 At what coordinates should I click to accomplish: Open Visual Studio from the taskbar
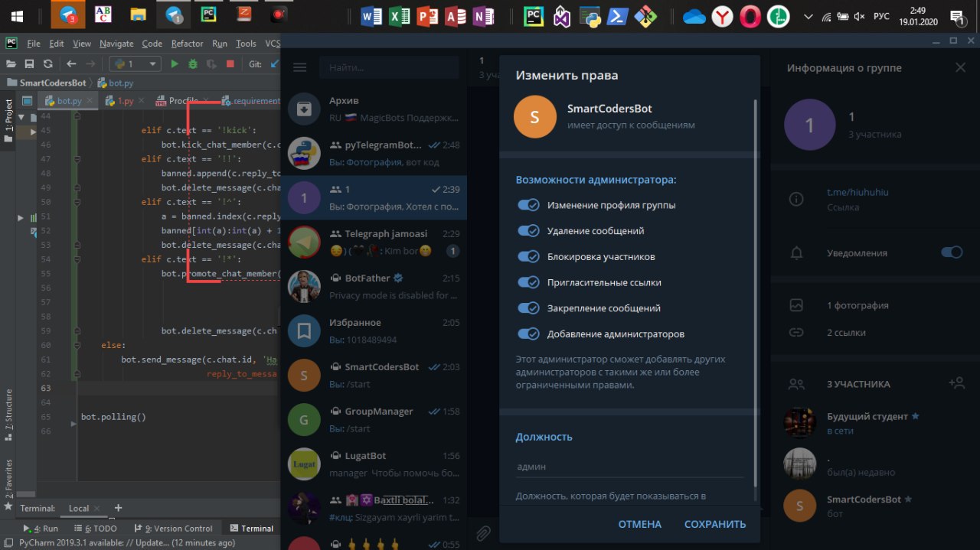562,15
